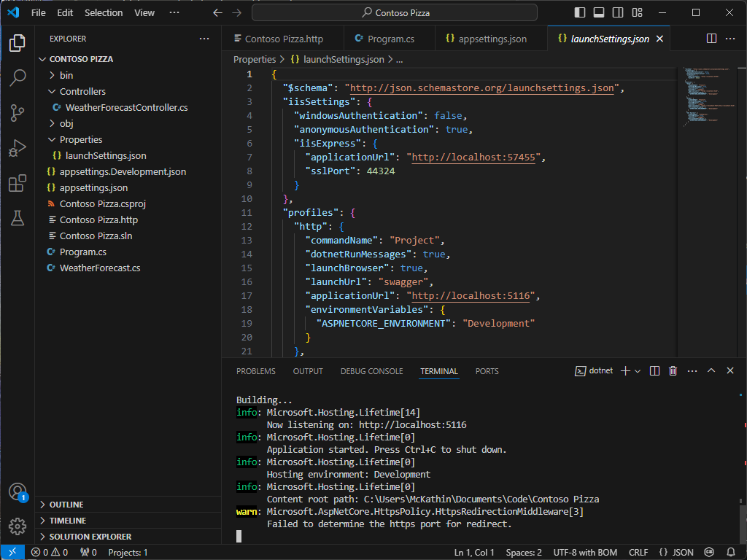Screen dimensions: 747x560
Task: Open Customize Layout icon
Action: pyautogui.click(x=638, y=13)
